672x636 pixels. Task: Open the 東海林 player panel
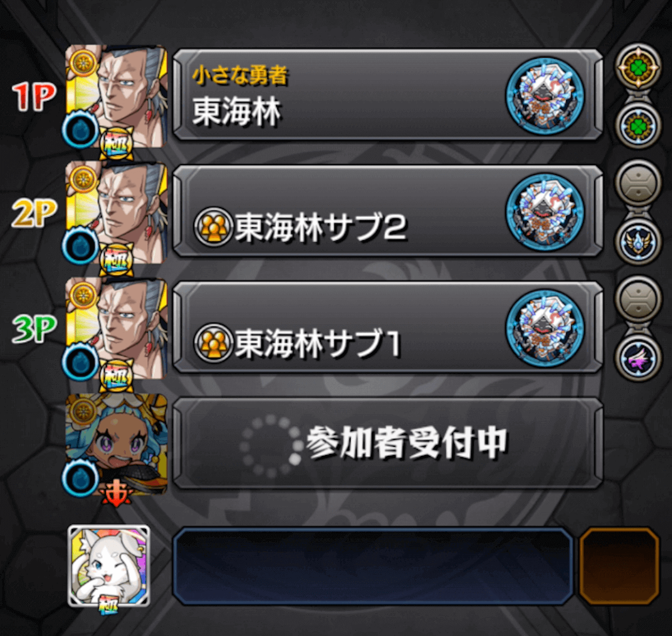pyautogui.click(x=388, y=95)
